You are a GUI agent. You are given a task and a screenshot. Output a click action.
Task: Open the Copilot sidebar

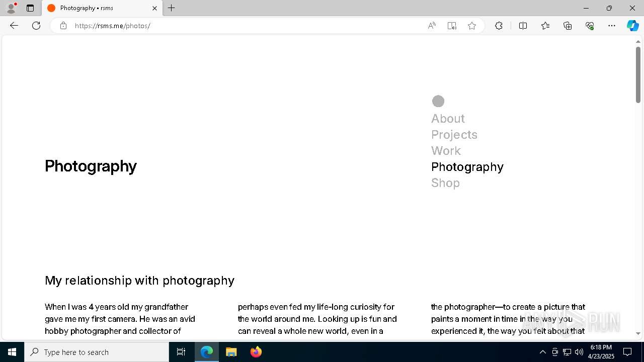632,26
